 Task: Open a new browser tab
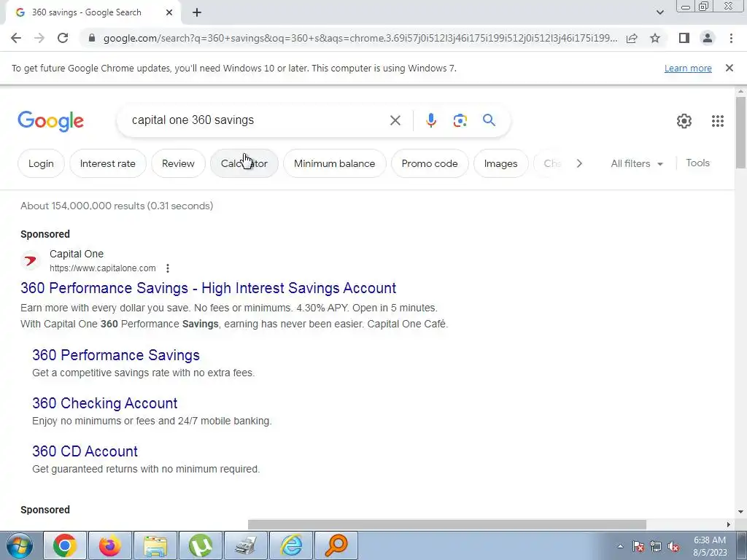[197, 13]
